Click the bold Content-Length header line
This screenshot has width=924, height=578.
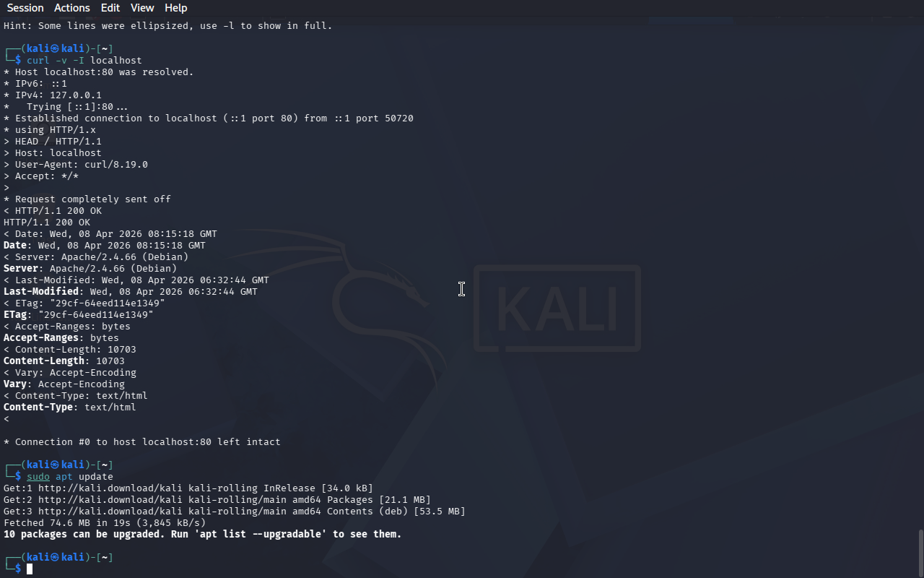pos(64,361)
